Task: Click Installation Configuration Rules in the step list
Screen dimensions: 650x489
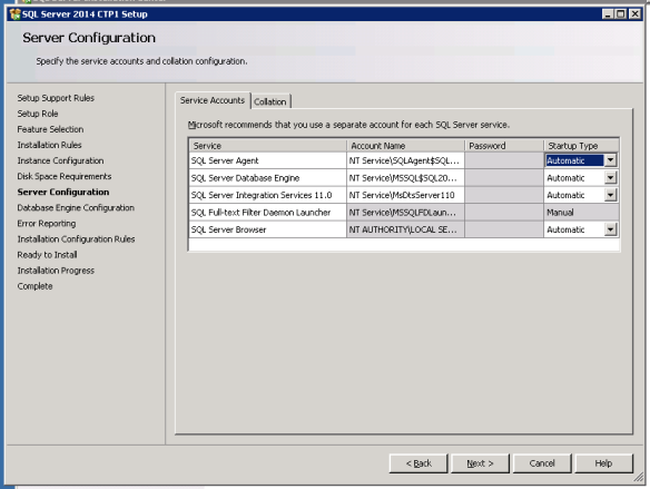Action: pos(76,239)
